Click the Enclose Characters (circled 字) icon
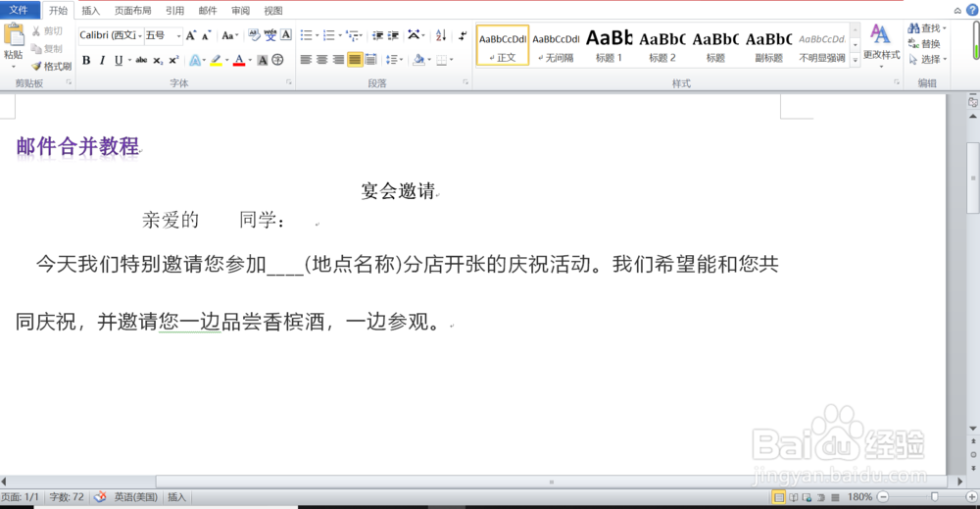The height and width of the screenshot is (509, 980). (x=277, y=60)
